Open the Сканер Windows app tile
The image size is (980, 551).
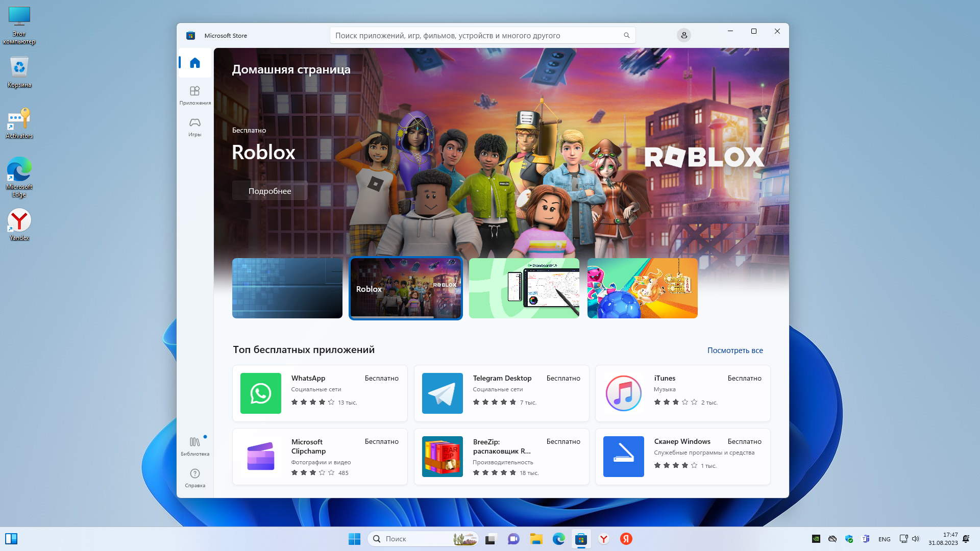click(x=682, y=456)
